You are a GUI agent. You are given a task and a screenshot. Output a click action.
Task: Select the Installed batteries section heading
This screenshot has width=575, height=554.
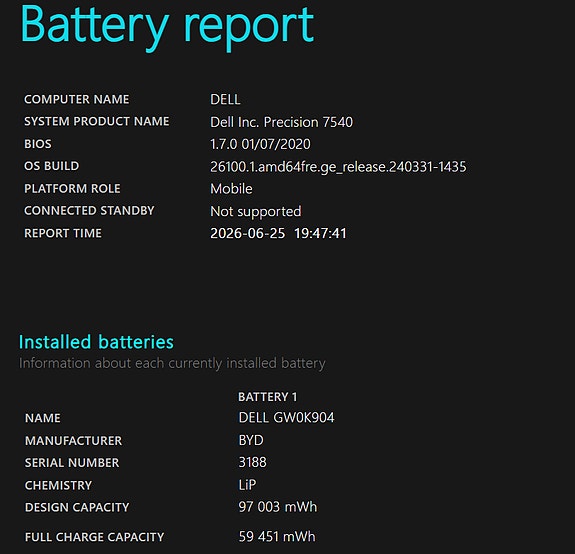[96, 342]
